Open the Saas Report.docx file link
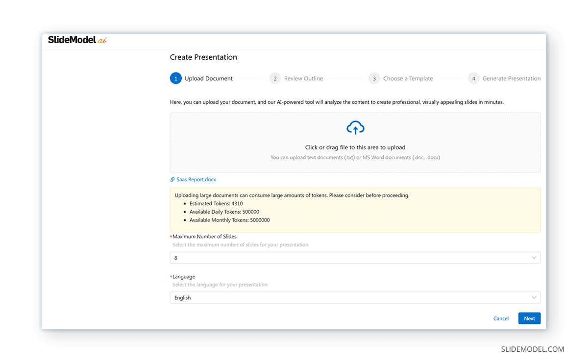The height and width of the screenshot is (364, 588). tap(195, 179)
